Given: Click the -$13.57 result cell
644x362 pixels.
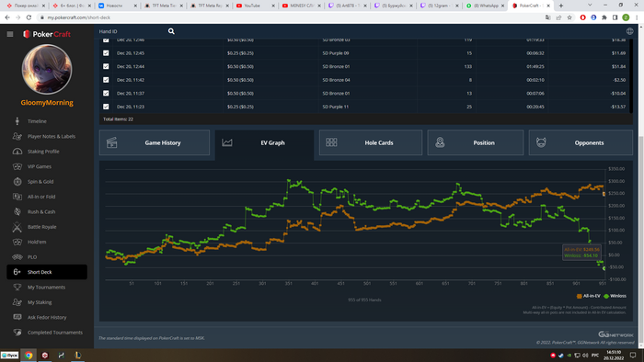Looking at the screenshot, I should (x=618, y=107).
